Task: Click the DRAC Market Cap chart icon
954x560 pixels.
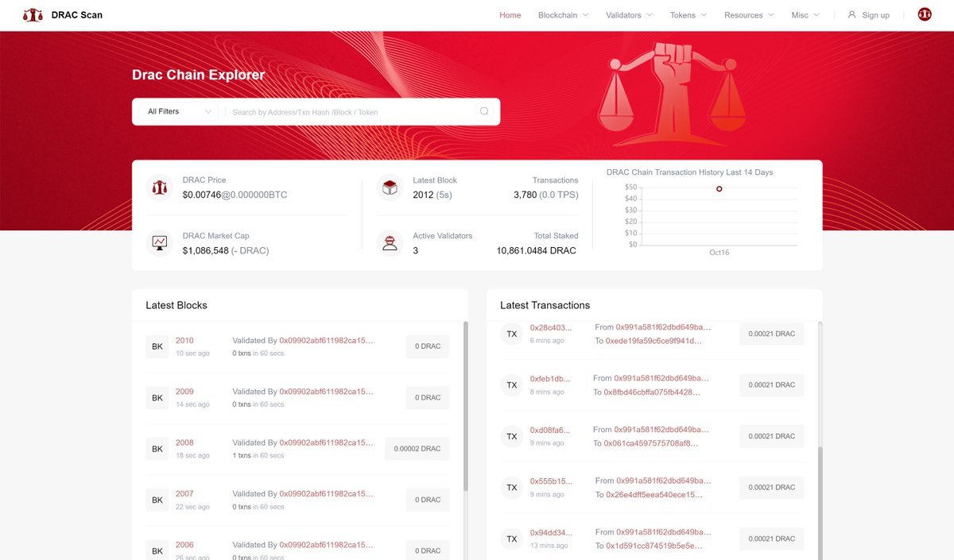Action: tap(160, 243)
